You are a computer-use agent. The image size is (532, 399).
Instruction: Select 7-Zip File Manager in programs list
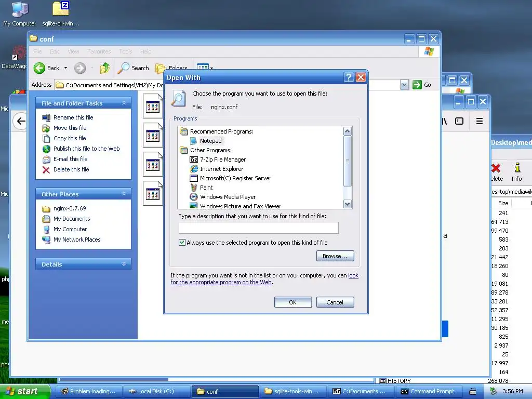tap(222, 159)
